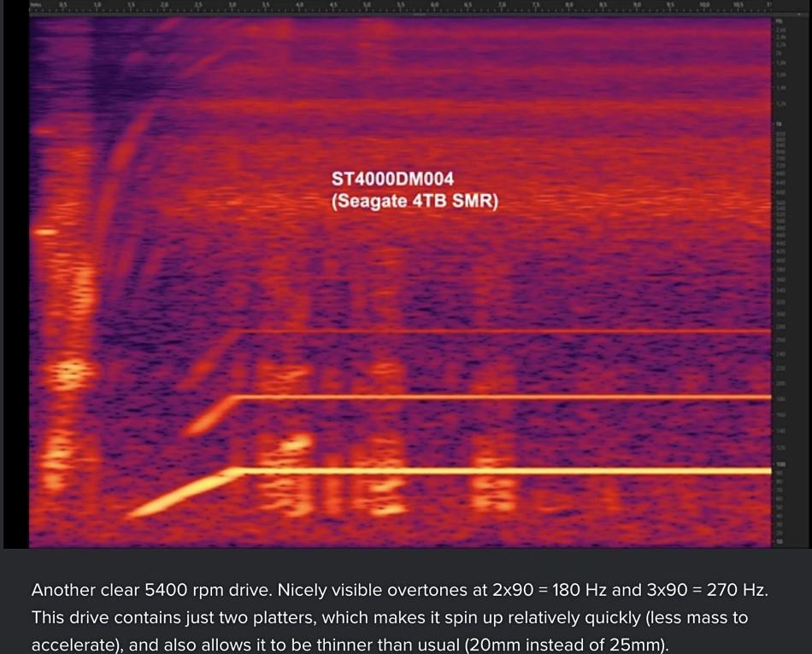Click the 1.0 mark on the time ruler

pos(96,5)
